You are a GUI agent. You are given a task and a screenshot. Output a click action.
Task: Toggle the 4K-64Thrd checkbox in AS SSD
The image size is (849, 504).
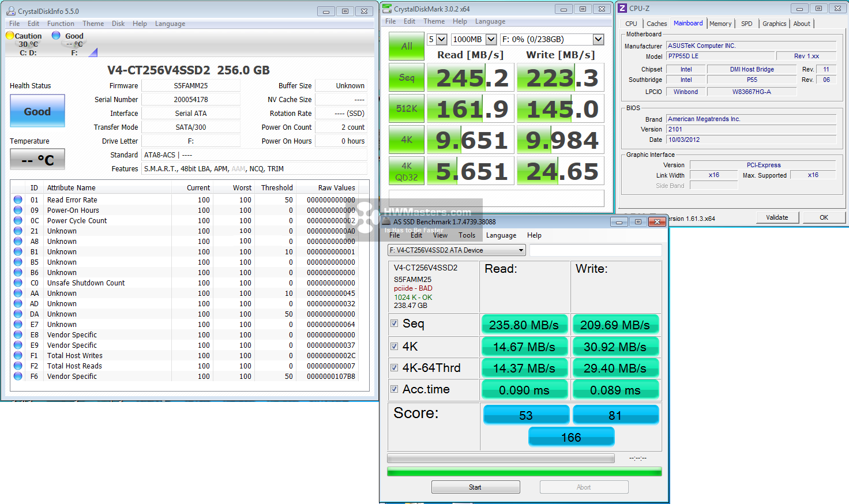(x=395, y=367)
